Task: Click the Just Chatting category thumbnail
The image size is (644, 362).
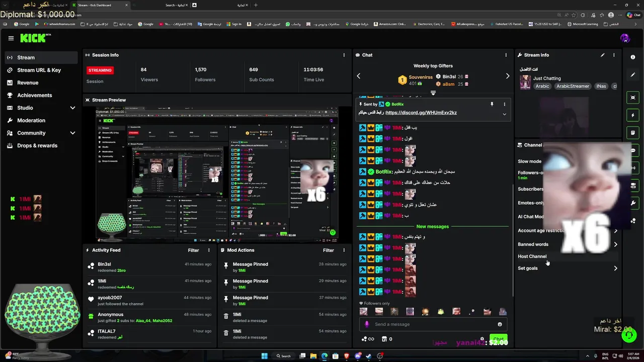Action: [525, 82]
